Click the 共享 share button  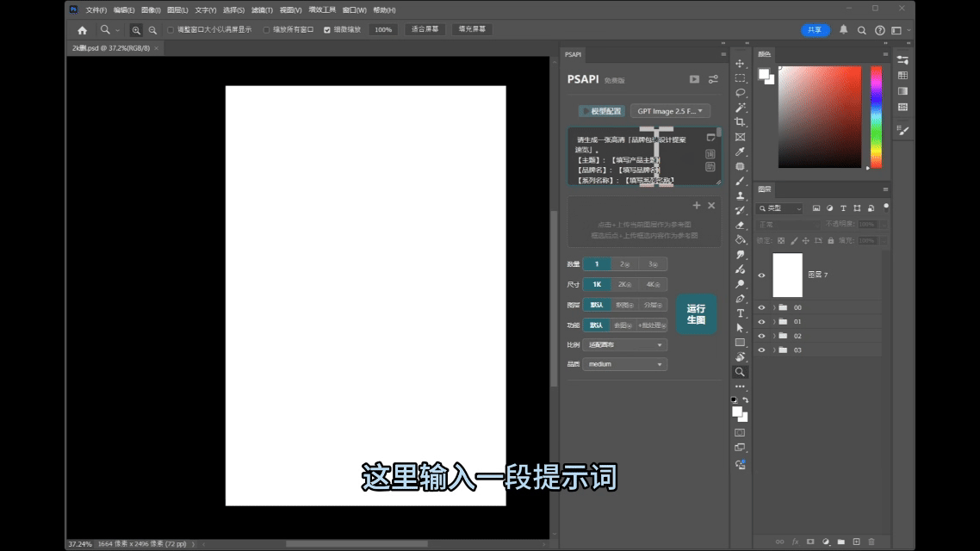(815, 30)
